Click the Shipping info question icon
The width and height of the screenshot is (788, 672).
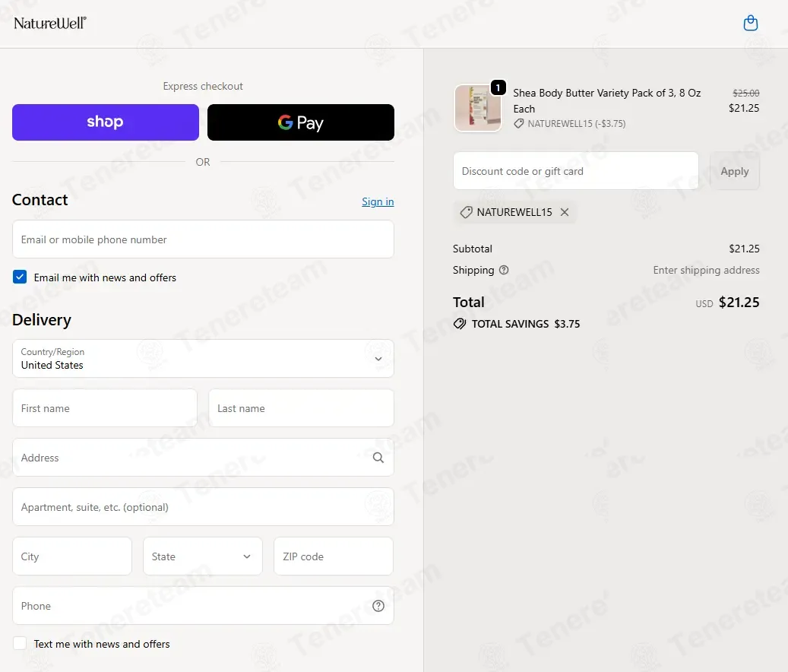pyautogui.click(x=504, y=270)
